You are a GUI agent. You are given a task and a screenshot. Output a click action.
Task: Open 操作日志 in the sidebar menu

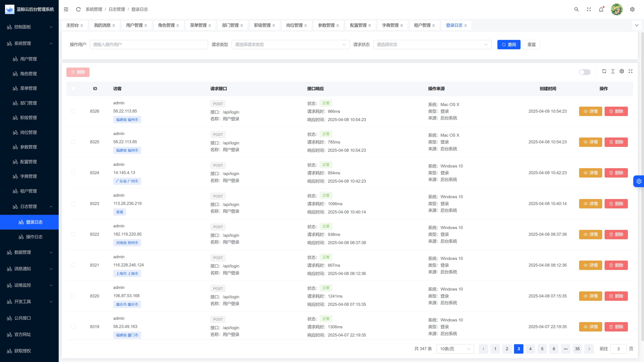pos(34,237)
